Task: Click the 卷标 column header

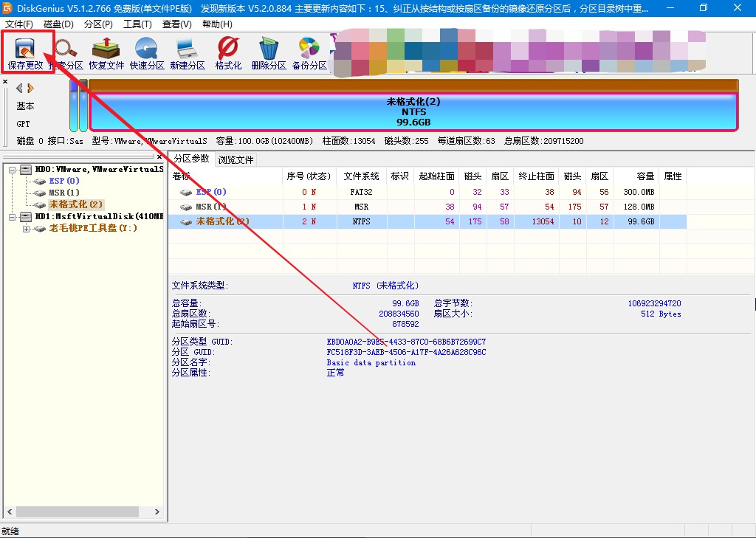Action: (226, 176)
